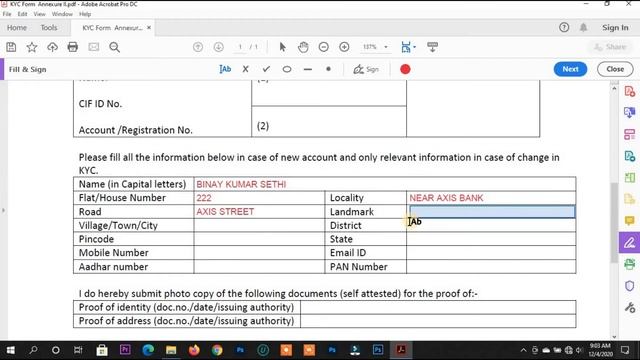This screenshot has height=360, width=640.
Task: Open the Window menu
Action: (62, 14)
